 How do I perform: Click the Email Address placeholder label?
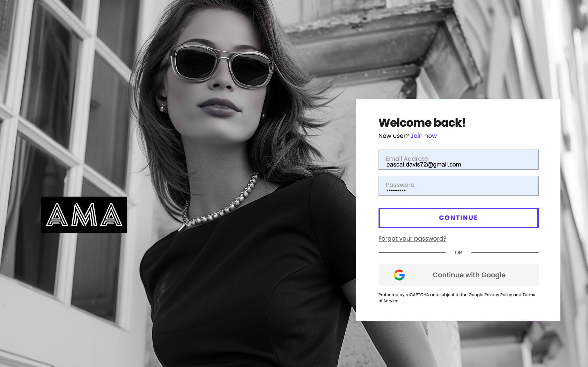pyautogui.click(x=407, y=159)
